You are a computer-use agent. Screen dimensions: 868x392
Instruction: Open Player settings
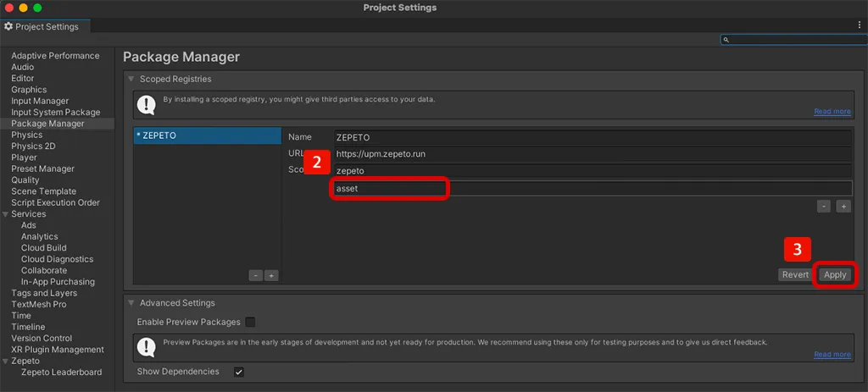pos(24,157)
